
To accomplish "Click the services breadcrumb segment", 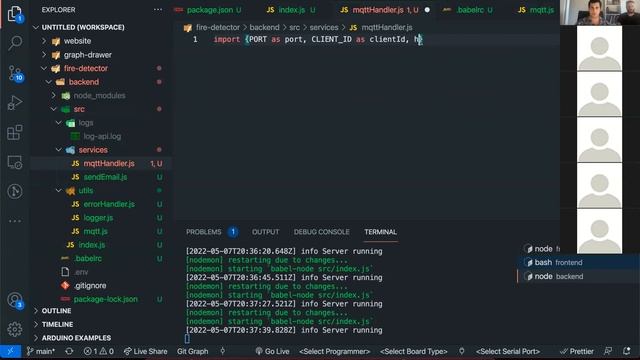I will click(324, 27).
